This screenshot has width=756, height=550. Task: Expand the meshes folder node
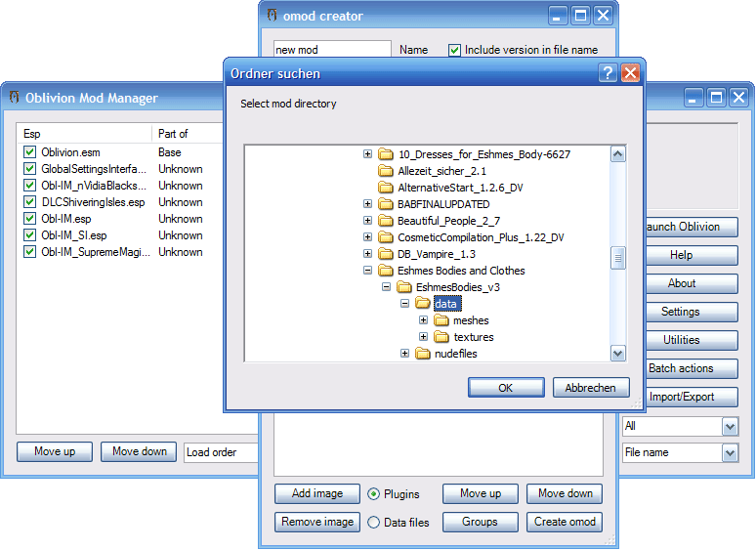pos(423,320)
